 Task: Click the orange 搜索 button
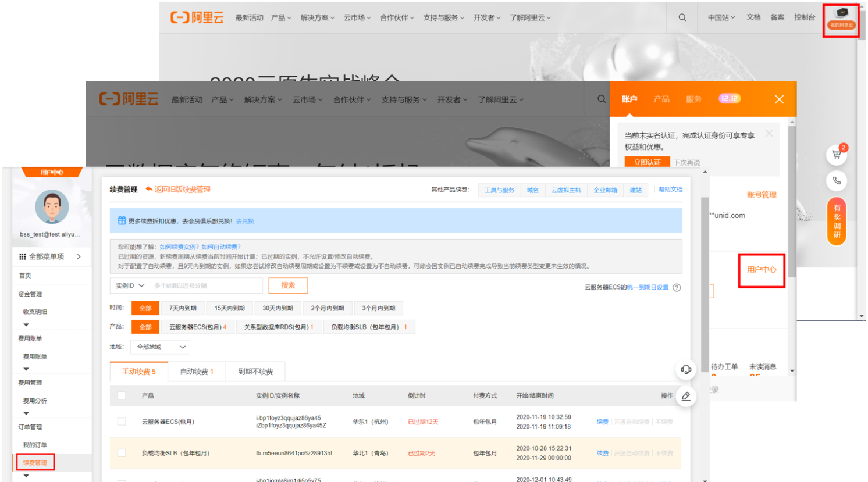coord(288,285)
